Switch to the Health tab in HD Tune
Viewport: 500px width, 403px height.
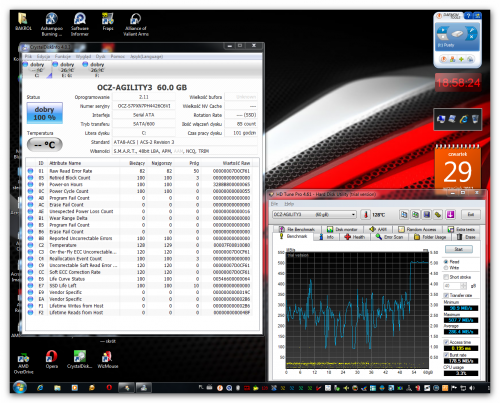pos(355,237)
